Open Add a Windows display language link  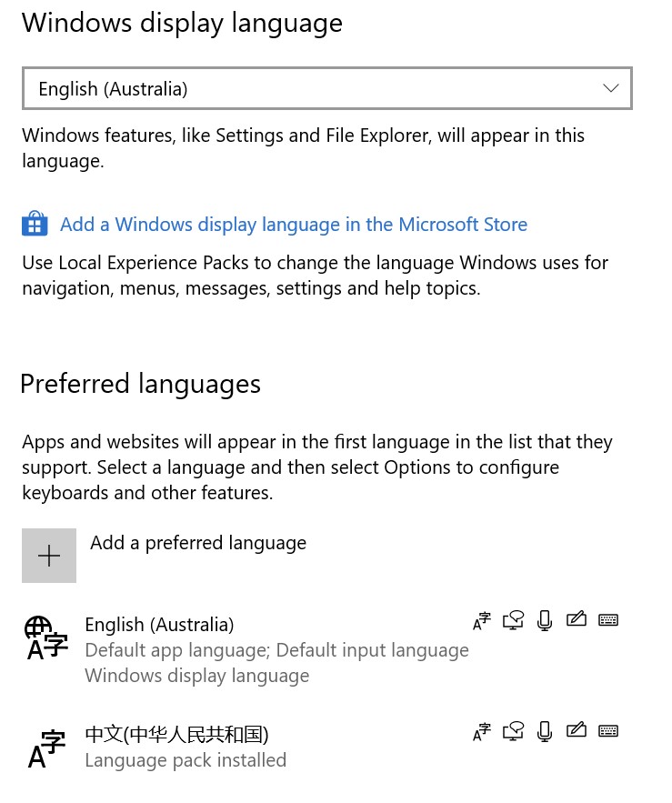(294, 225)
